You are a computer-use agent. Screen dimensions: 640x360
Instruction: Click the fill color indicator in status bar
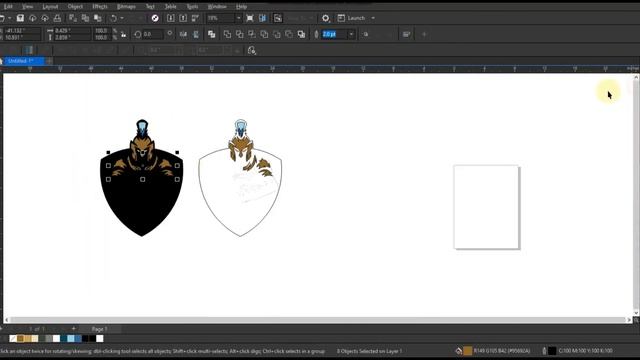[467, 351]
